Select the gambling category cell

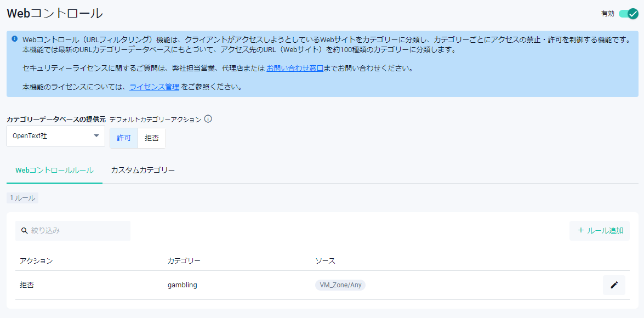point(182,285)
